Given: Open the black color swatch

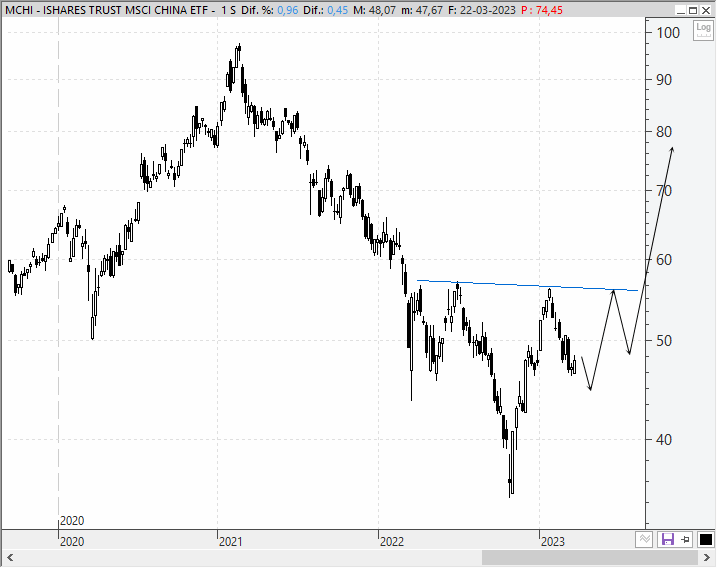Looking at the screenshot, I should [705, 540].
